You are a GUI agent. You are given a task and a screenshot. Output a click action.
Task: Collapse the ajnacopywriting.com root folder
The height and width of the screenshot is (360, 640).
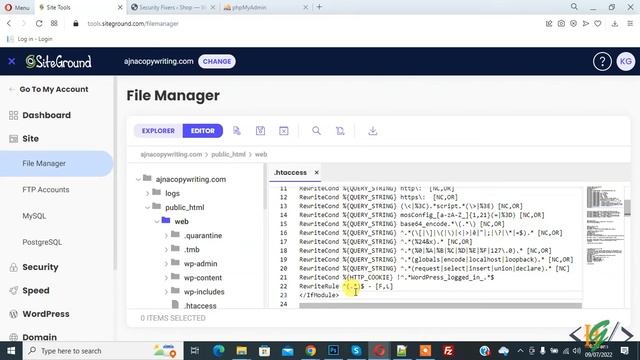tap(138, 179)
